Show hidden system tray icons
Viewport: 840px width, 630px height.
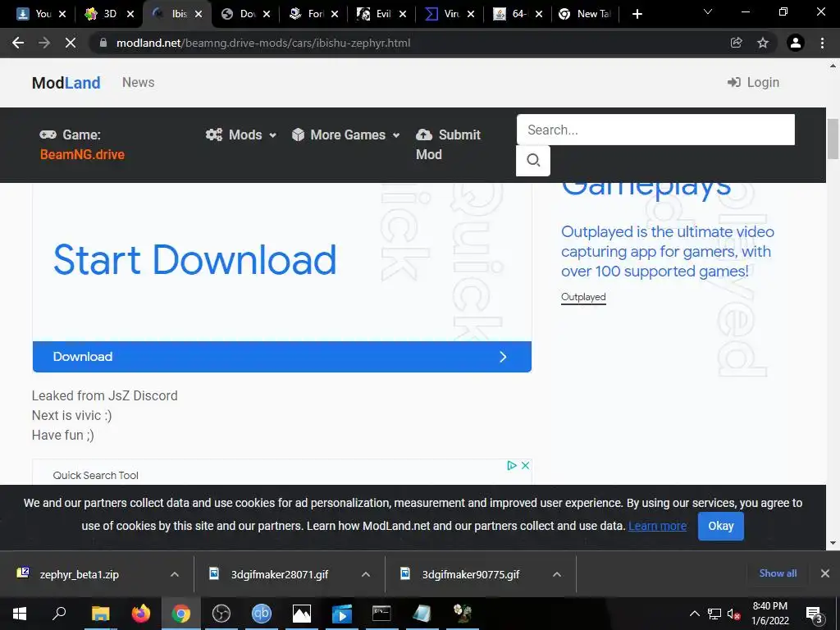coord(694,614)
